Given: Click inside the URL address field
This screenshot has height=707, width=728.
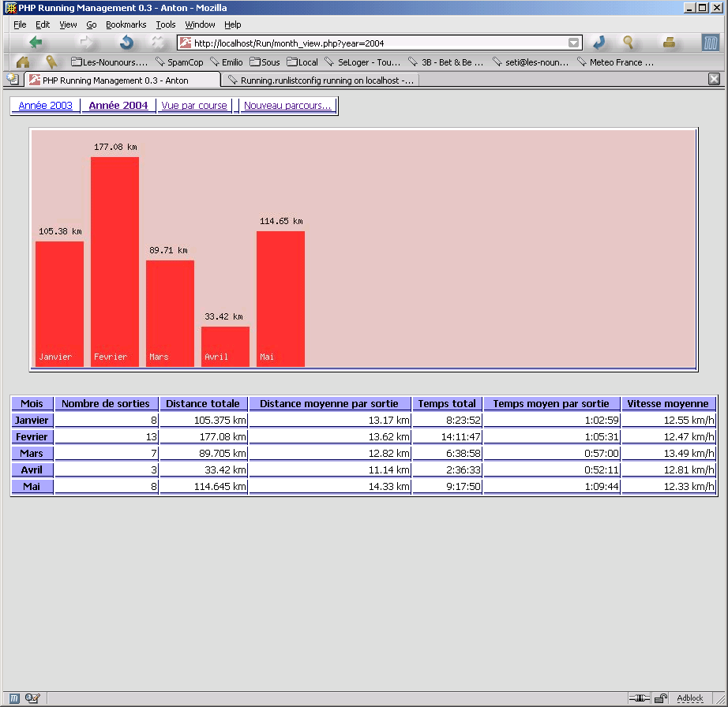Looking at the screenshot, I should tap(379, 43).
